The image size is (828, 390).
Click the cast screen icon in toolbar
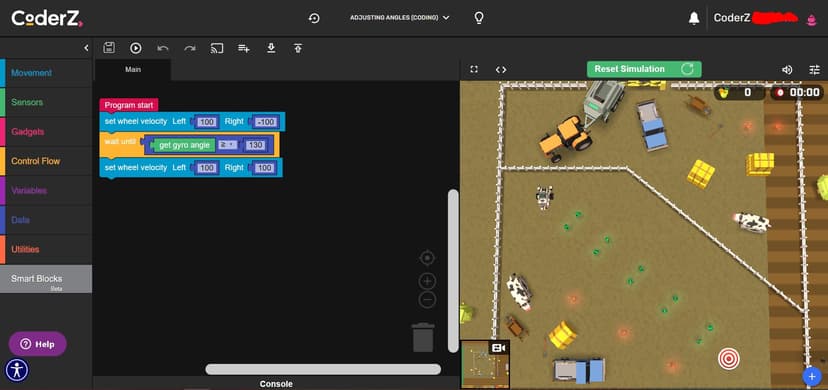pos(217,49)
